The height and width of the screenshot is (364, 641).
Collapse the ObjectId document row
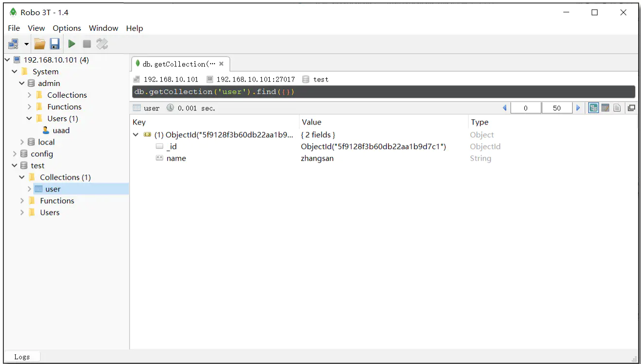pos(136,135)
